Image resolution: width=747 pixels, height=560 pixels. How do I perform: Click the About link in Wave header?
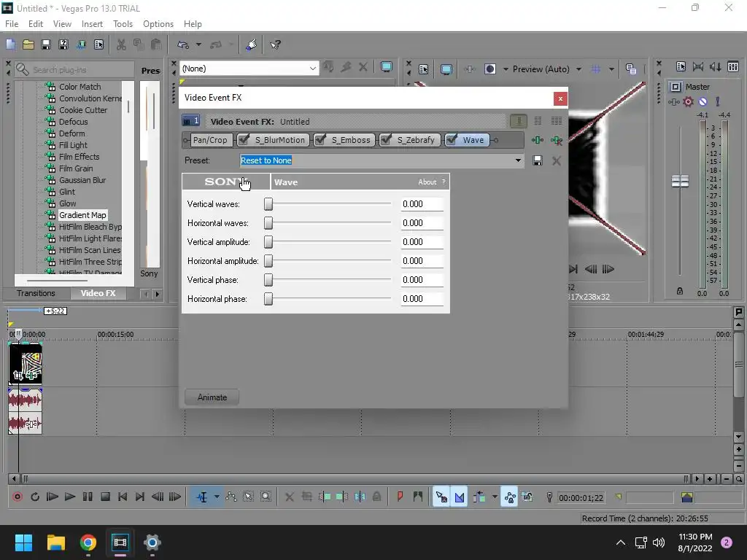(x=427, y=182)
